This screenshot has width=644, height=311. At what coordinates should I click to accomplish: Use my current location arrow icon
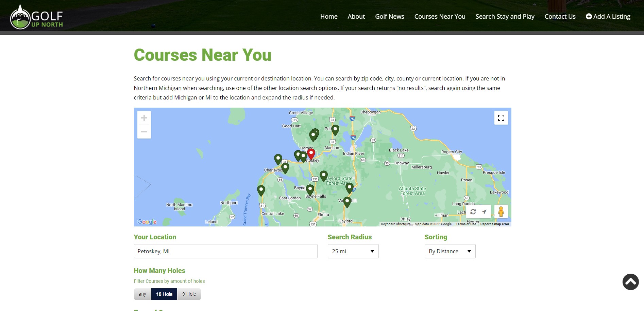coord(484,212)
